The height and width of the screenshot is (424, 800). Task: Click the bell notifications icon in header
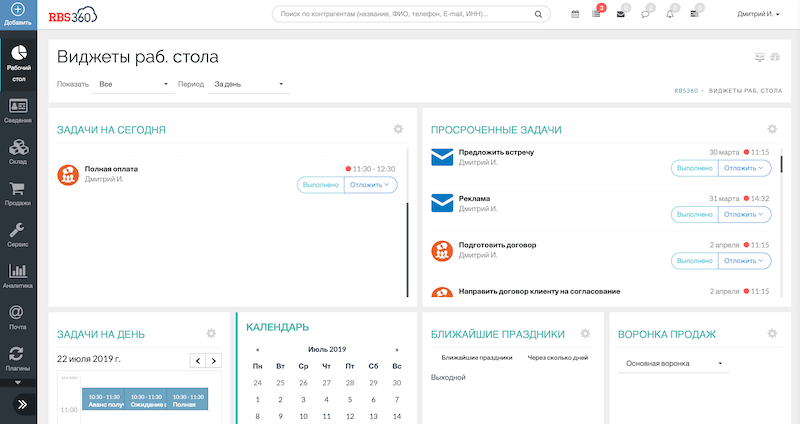(x=670, y=14)
